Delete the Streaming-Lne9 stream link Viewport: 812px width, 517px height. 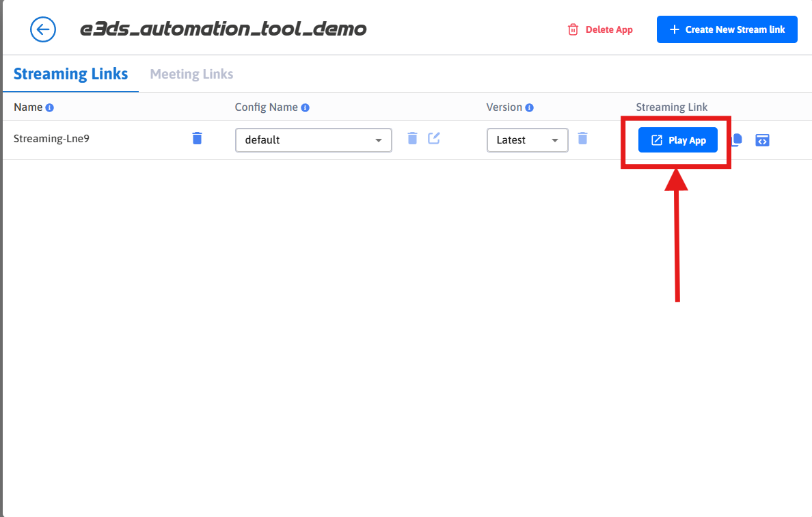pyautogui.click(x=197, y=139)
